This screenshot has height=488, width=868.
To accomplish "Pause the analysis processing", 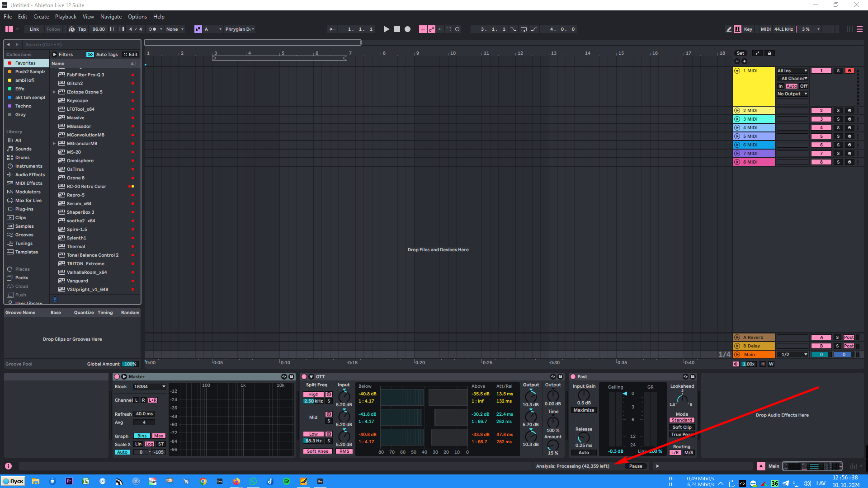I will click(x=636, y=466).
